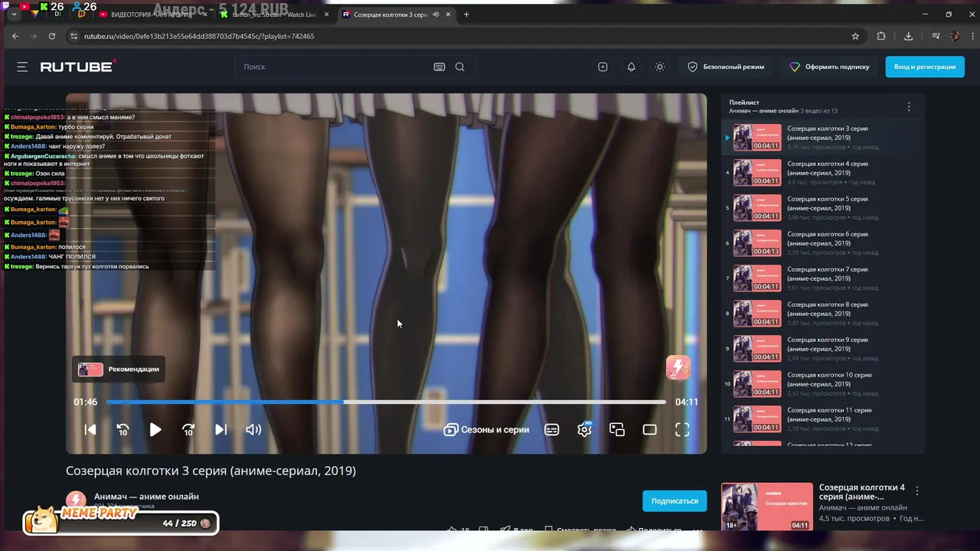Go back in browser

(15, 36)
